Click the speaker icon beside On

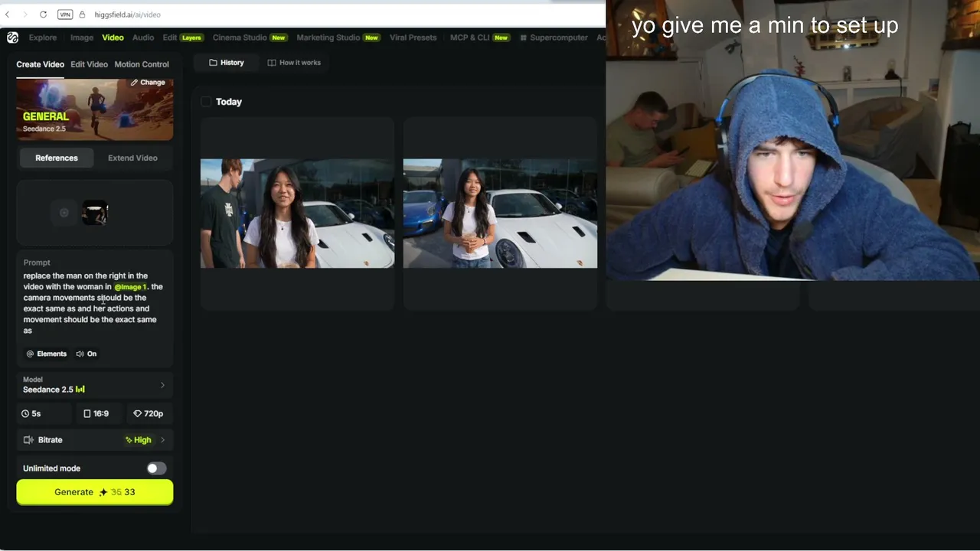click(x=80, y=354)
